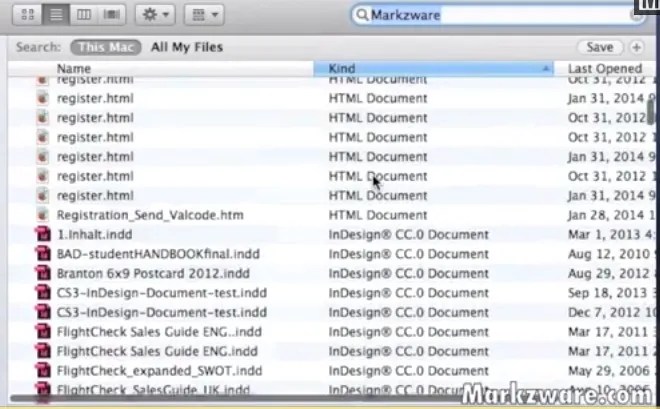Screen dimensions: 660x409
Task: Switch to list view
Action: pos(56,15)
